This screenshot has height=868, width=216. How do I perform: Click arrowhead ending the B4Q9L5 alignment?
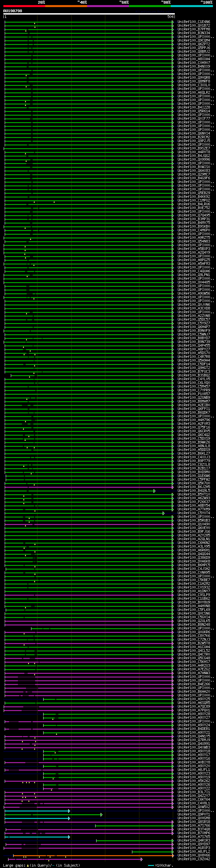tap(154, 491)
